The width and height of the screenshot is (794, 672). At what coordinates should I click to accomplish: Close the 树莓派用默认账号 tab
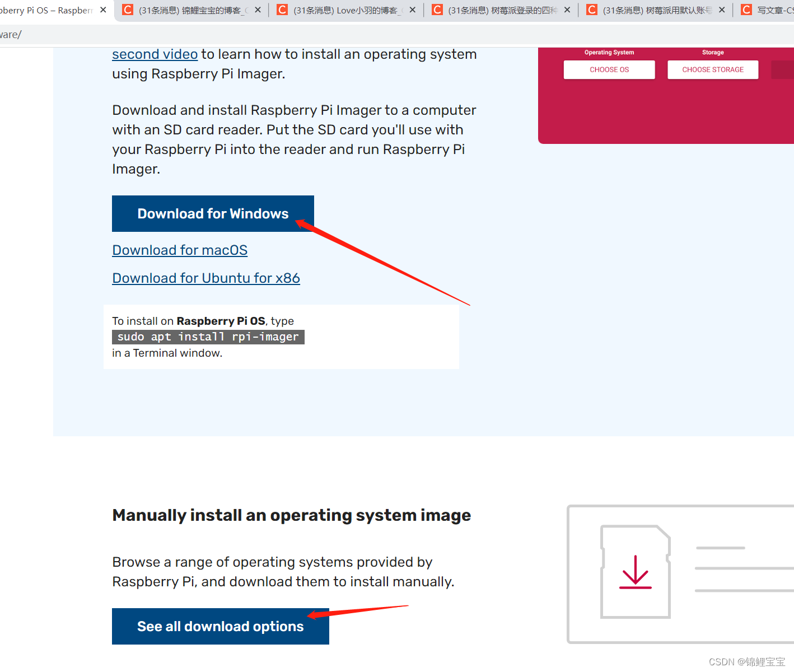(x=722, y=10)
